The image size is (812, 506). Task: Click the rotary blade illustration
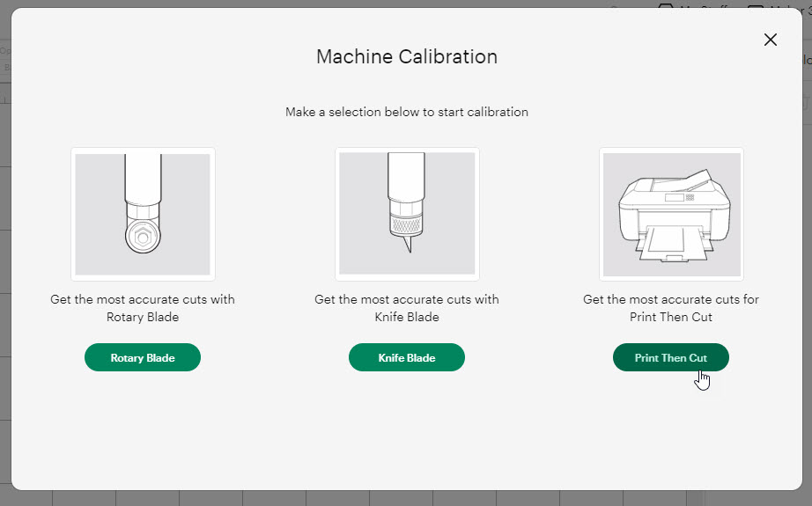143,214
